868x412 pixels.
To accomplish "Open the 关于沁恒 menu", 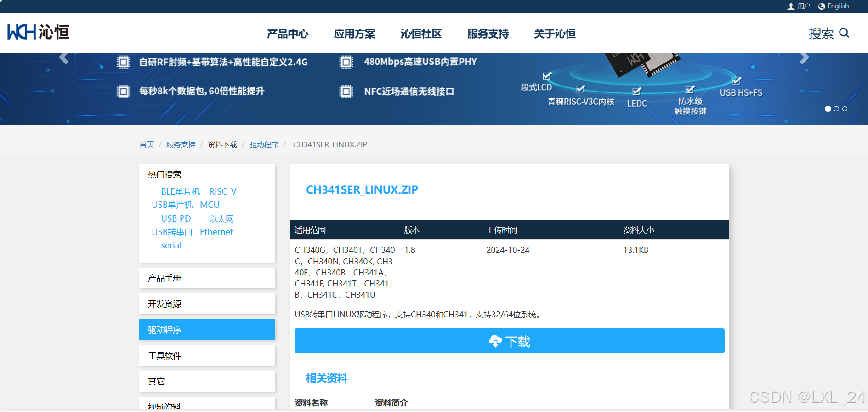I will click(x=555, y=34).
